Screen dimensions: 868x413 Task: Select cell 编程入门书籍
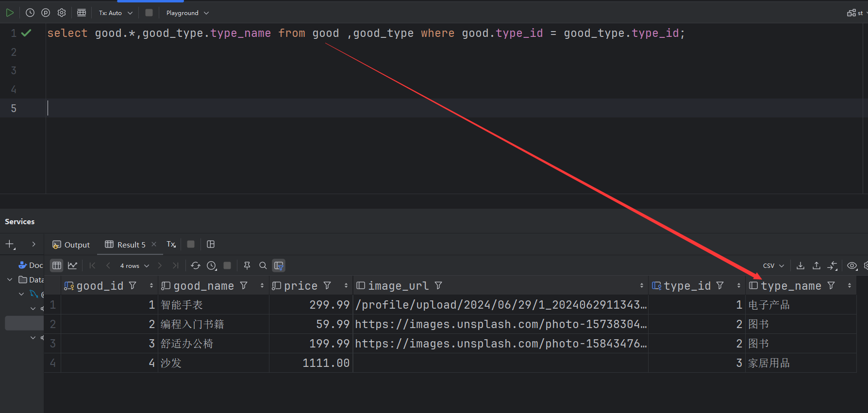(x=214, y=324)
